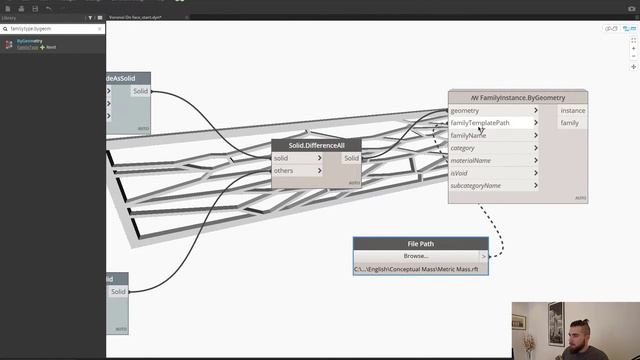Select the deAsSolid node title
Viewport: 640px width, 360px height.
pos(128,78)
